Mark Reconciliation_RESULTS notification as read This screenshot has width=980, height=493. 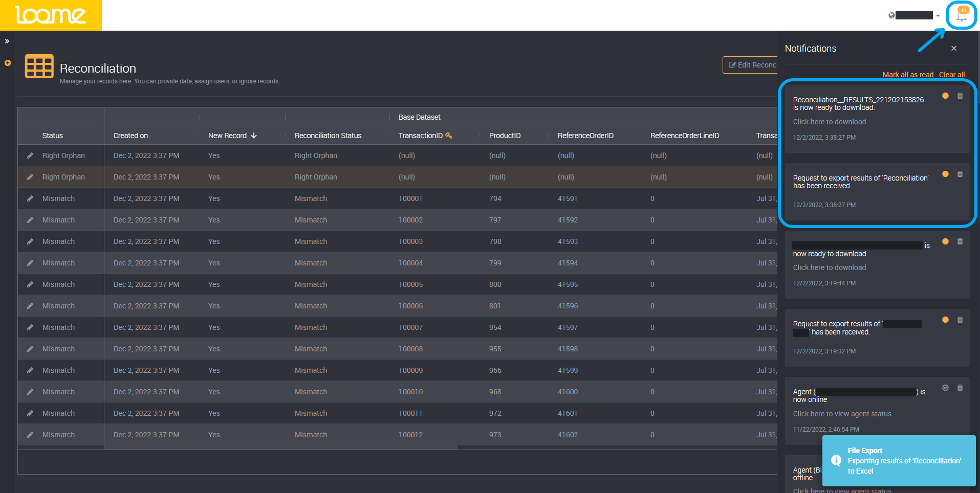coord(945,96)
